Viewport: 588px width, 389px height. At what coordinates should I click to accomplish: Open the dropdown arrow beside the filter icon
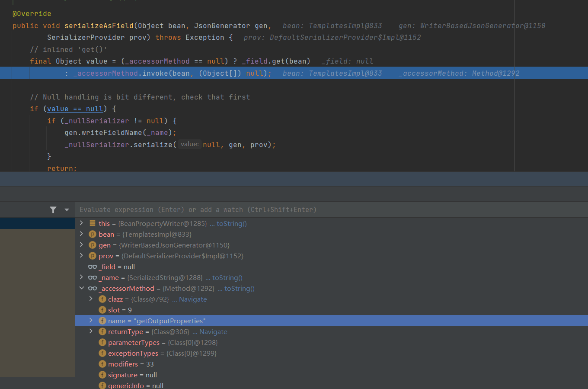(67, 210)
